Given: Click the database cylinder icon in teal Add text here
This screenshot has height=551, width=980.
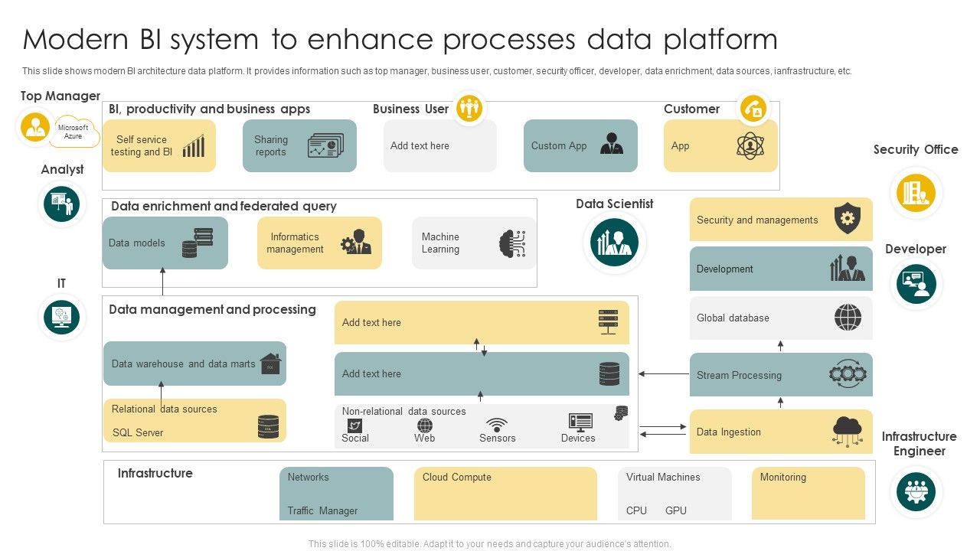Looking at the screenshot, I should pyautogui.click(x=609, y=374).
